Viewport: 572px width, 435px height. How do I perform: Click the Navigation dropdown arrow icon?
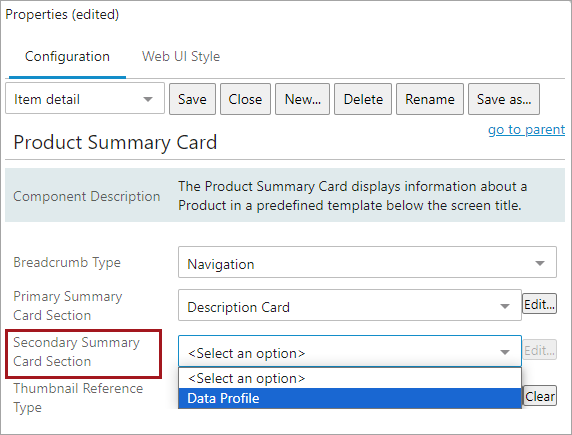click(x=540, y=263)
